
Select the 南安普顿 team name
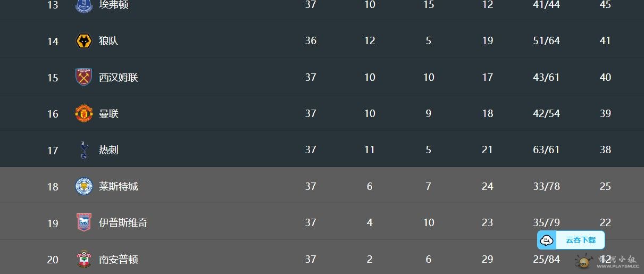(x=119, y=259)
